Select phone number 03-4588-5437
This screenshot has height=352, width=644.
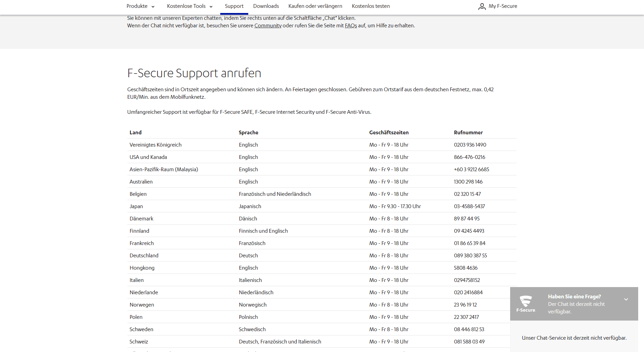[470, 206]
